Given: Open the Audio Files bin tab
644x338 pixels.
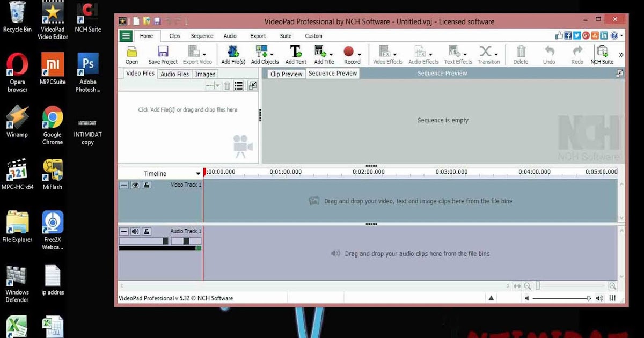Looking at the screenshot, I should (175, 74).
